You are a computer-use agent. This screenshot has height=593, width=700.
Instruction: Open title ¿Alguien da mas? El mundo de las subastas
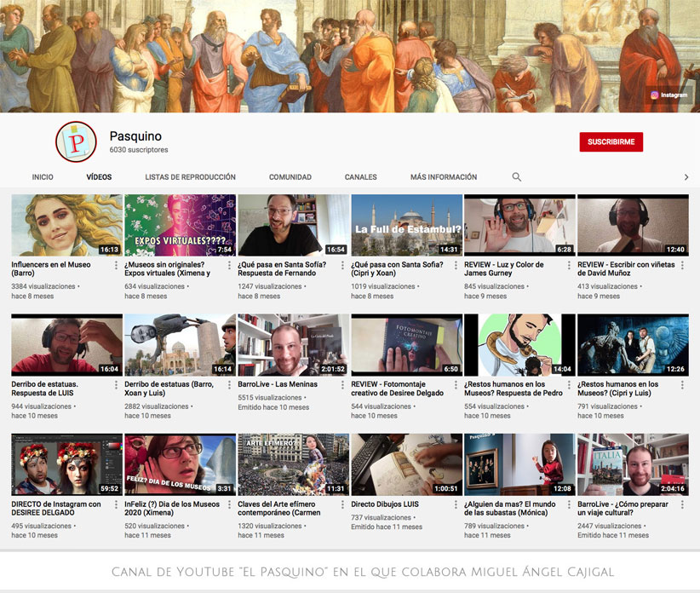pos(510,508)
